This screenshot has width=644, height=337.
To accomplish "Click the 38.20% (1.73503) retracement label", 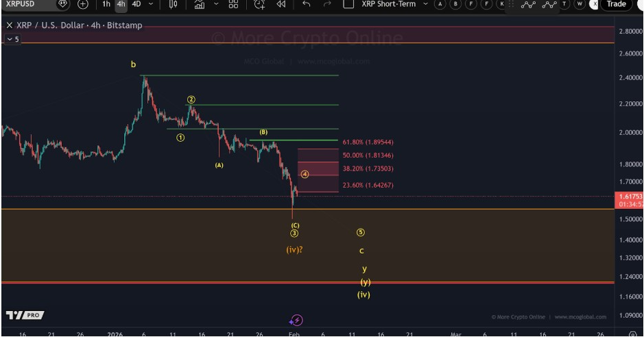I will click(368, 168).
